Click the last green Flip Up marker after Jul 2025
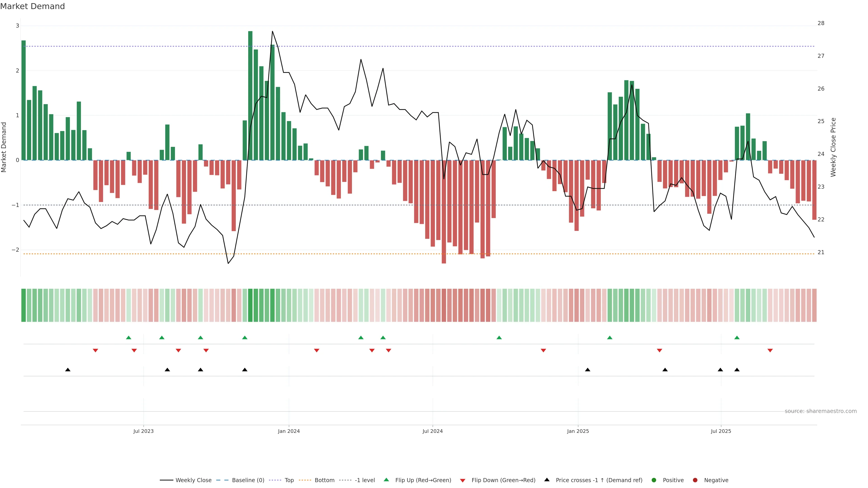 pyautogui.click(x=737, y=338)
